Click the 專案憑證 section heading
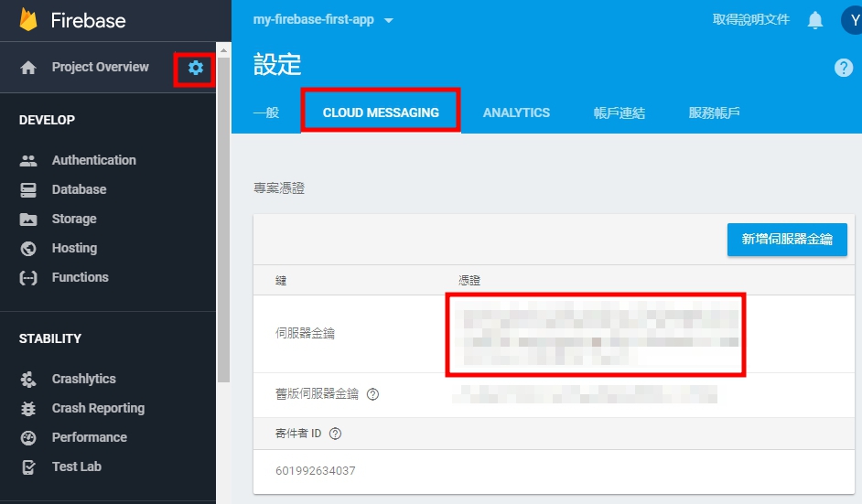Viewport: 862px width, 504px height. 279,188
